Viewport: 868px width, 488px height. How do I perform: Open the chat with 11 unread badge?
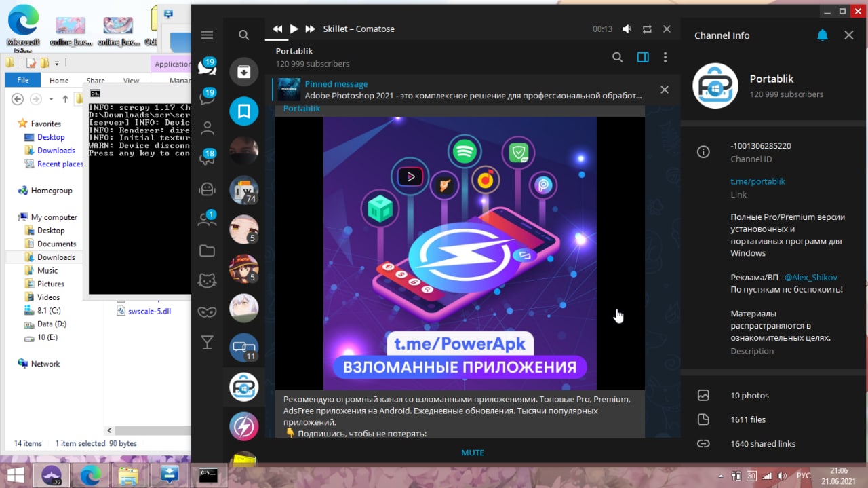pos(244,348)
